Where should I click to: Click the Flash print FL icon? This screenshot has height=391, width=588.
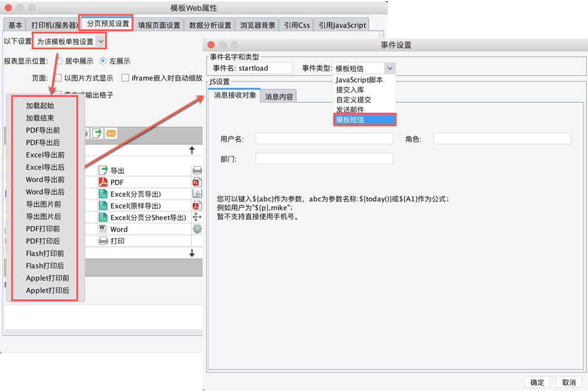point(197,182)
